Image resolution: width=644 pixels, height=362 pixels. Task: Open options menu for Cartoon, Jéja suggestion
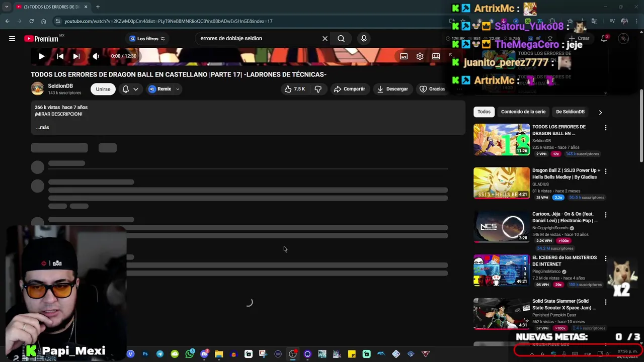point(606,215)
